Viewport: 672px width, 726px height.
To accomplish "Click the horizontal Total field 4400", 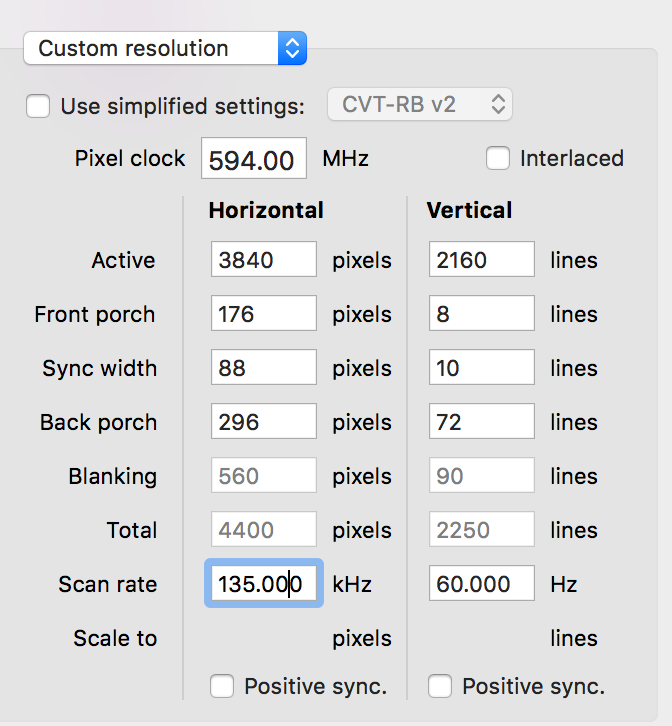I will (x=264, y=530).
